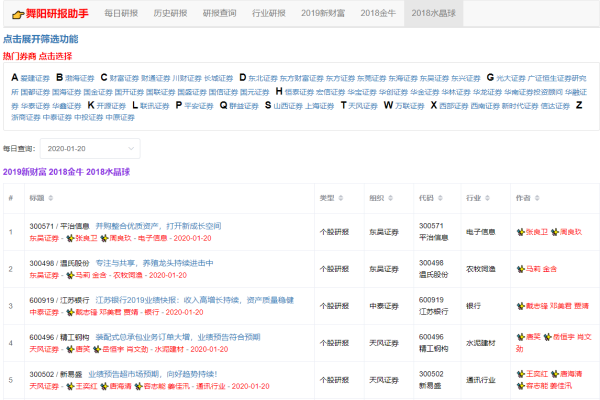
Task: Open the 2019新财富 tab in top navigation
Action: 323,13
